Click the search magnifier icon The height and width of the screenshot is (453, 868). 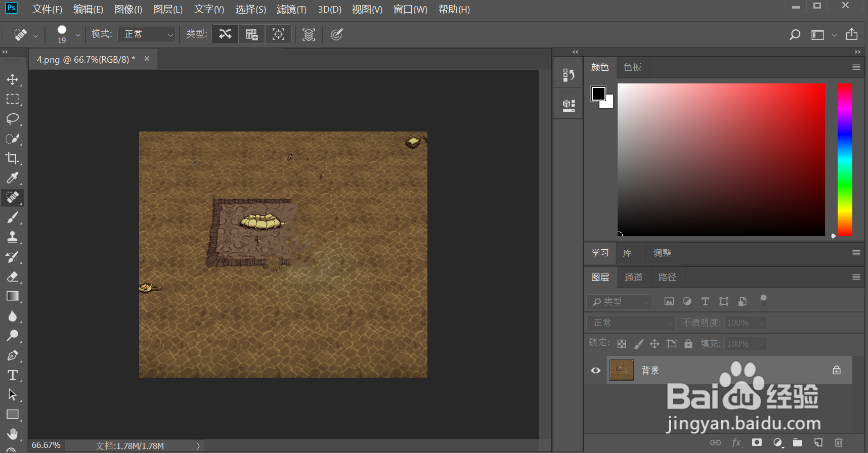tap(795, 34)
